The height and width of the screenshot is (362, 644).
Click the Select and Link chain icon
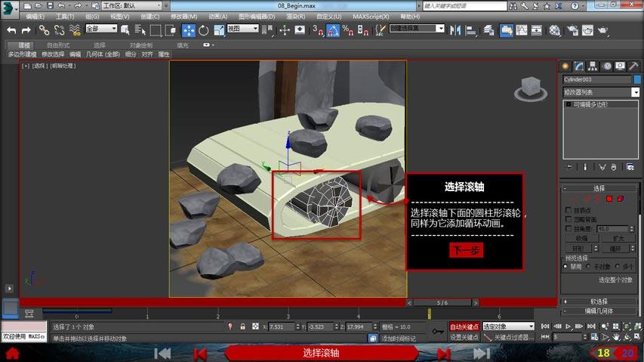(x=44, y=30)
